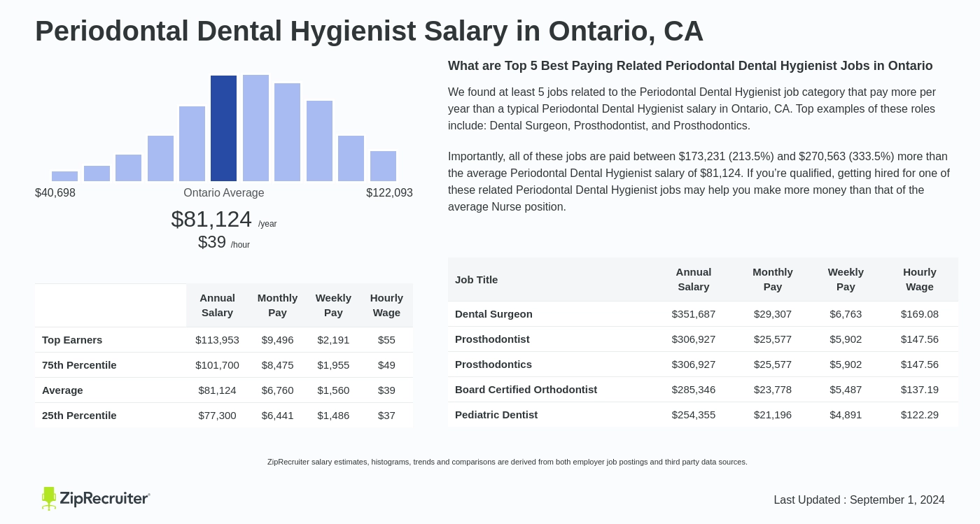Click the page title 'Periodontal Dental Hygienist Salary in Ontario, CA'

coord(369,31)
